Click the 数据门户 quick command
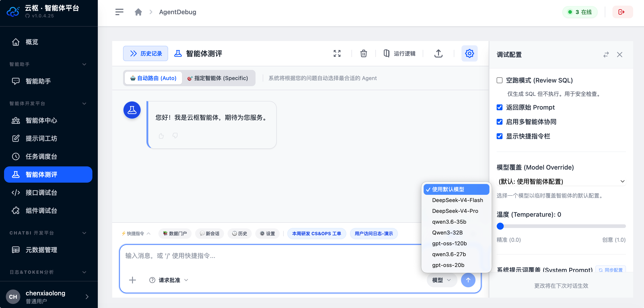Viewport: 644px width, 308px height. 175,233
